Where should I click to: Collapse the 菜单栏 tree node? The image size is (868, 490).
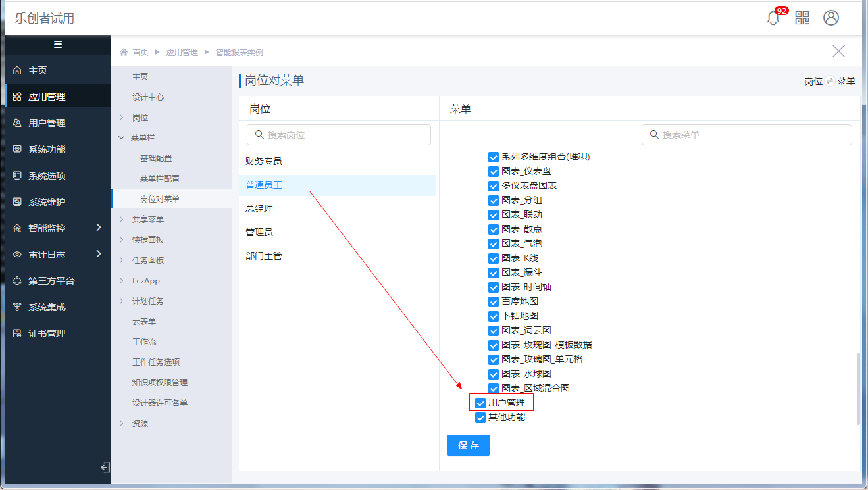(121, 138)
